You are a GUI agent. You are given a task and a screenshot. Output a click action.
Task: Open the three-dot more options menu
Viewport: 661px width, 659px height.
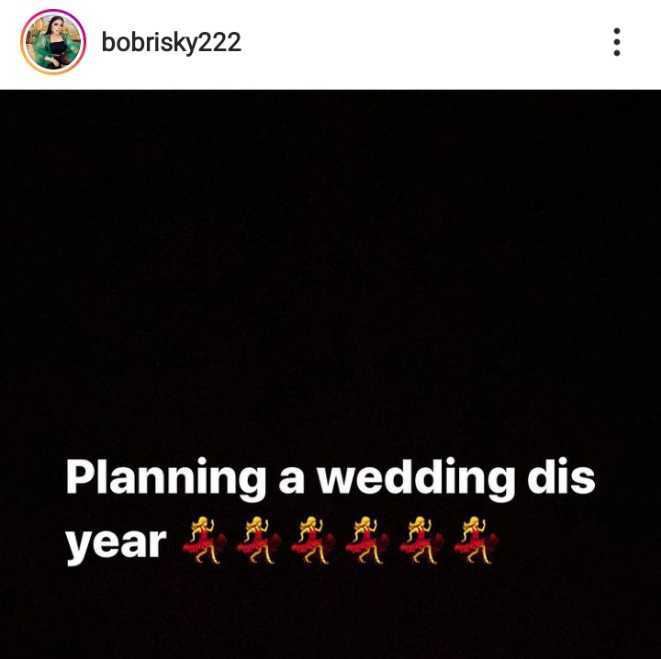[x=617, y=42]
